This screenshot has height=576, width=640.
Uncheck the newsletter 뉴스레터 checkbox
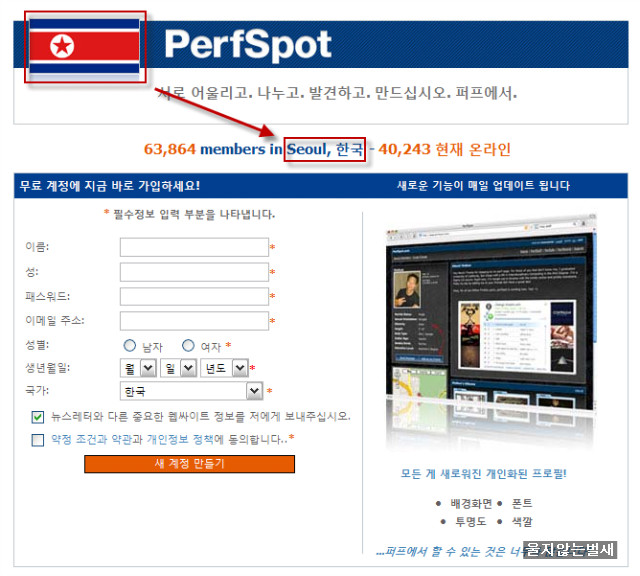point(38,417)
